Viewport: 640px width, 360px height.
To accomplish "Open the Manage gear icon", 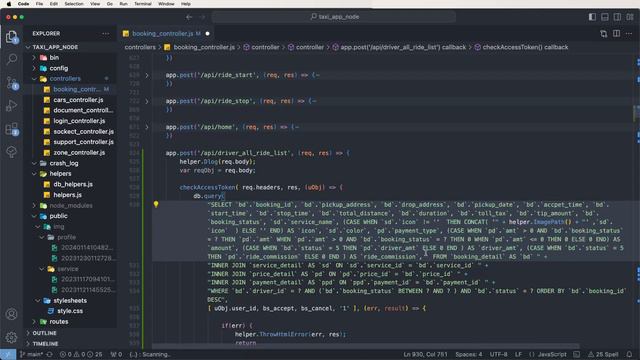I will tap(11, 337).
